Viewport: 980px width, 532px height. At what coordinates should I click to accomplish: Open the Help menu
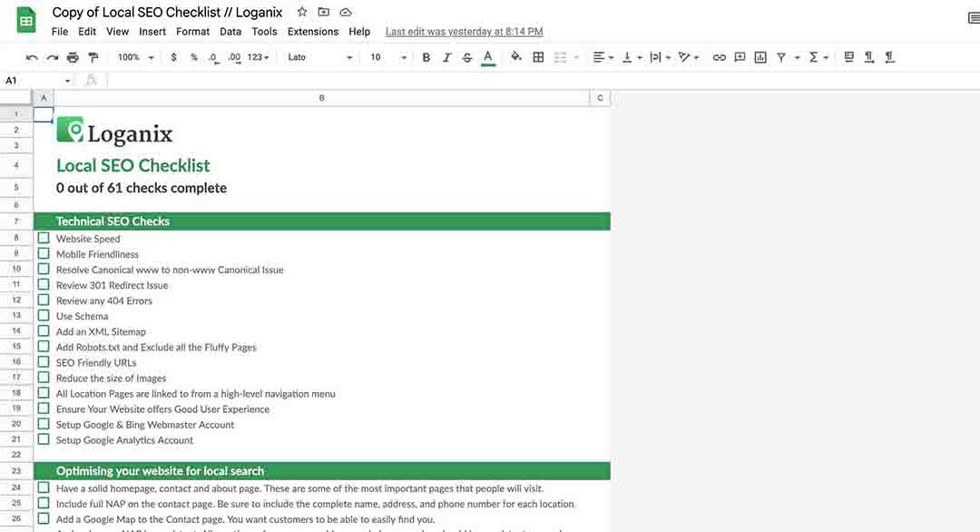359,31
